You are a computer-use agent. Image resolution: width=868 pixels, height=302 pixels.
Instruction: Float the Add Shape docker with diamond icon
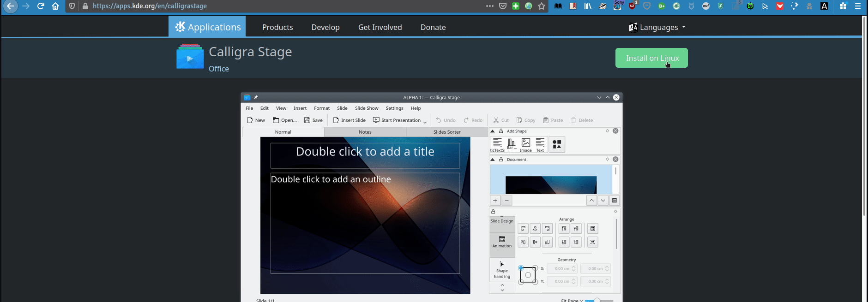point(608,131)
